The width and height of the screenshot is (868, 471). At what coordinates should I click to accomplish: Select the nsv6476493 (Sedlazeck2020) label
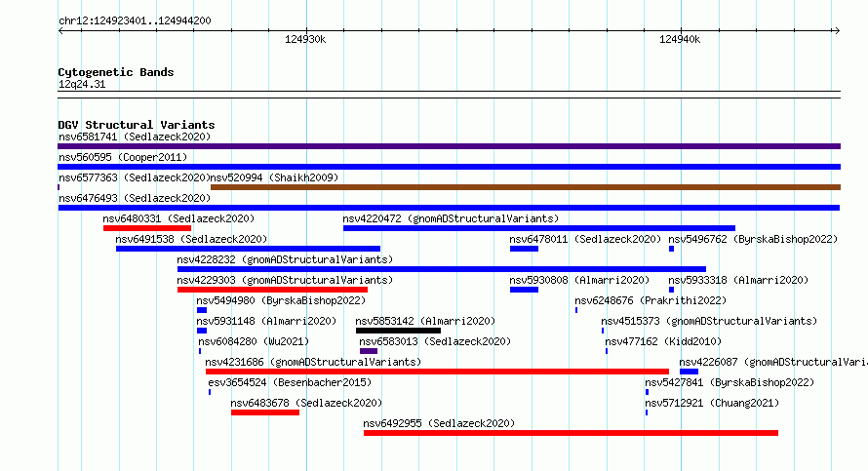pyautogui.click(x=135, y=198)
